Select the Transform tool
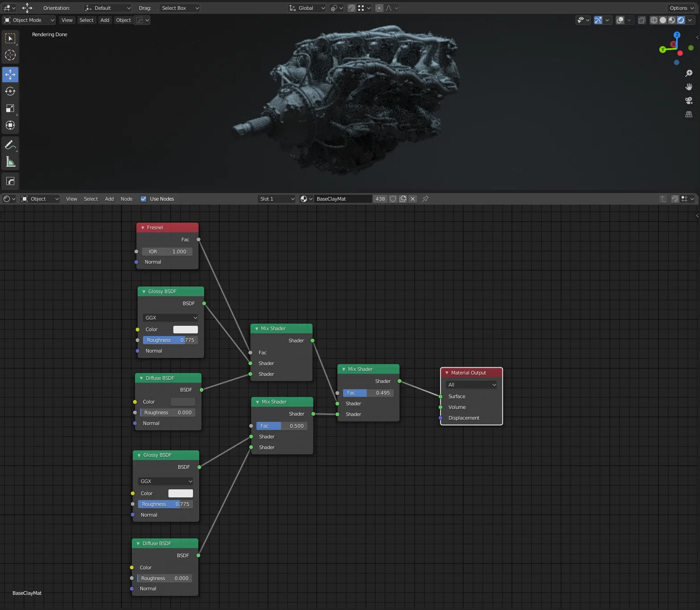 [x=10, y=125]
